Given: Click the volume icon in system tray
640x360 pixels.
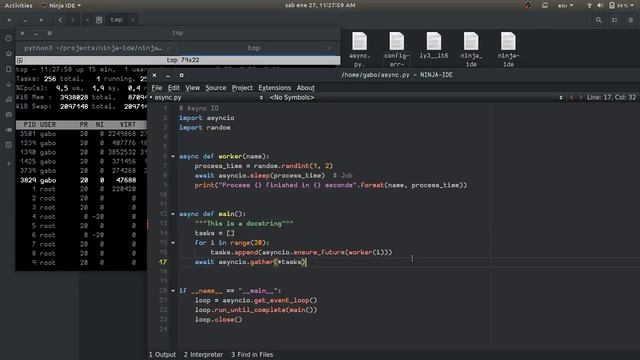Looking at the screenshot, I should (600, 5).
